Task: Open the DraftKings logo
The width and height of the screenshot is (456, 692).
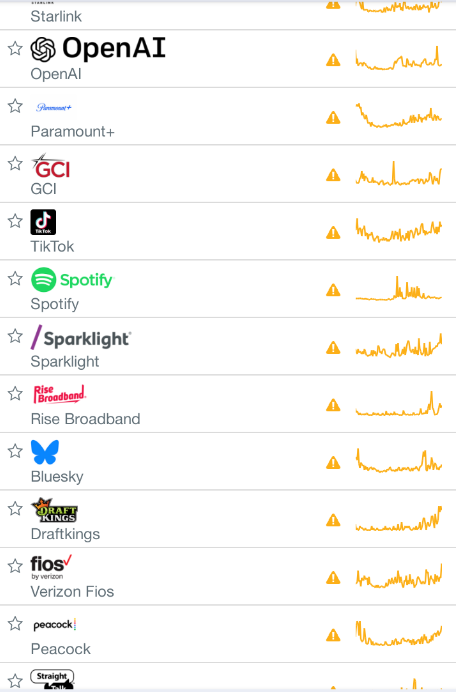Action: tap(54, 510)
